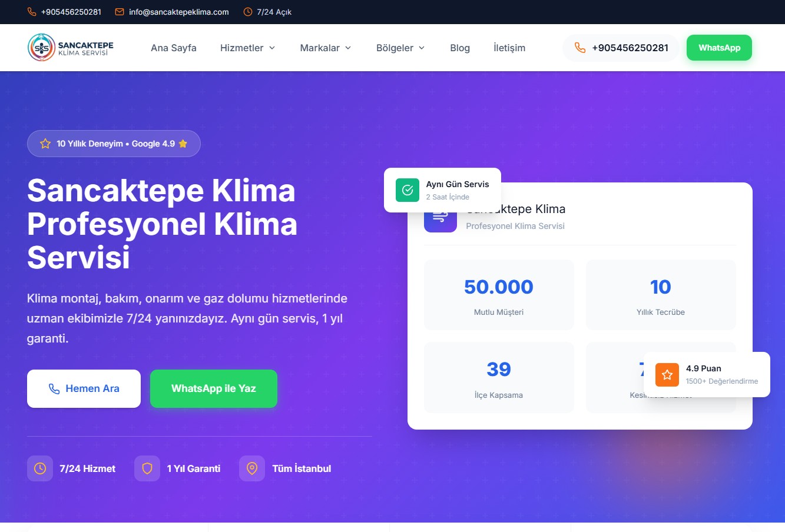Select the Sancaktepe Klima Servisi logo
Image resolution: width=785 pixels, height=532 pixels.
tap(71, 47)
